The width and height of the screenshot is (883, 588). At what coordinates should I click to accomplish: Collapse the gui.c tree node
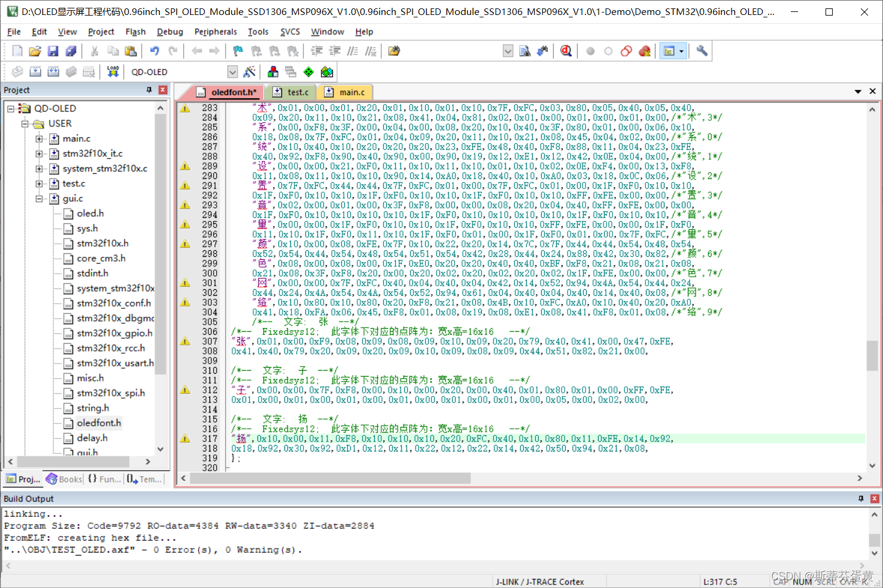tap(39, 198)
